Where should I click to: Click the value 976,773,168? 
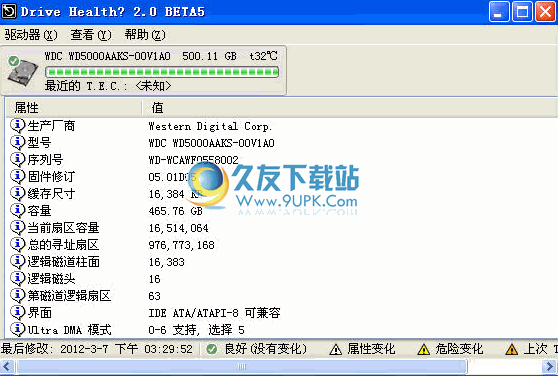coord(181,245)
